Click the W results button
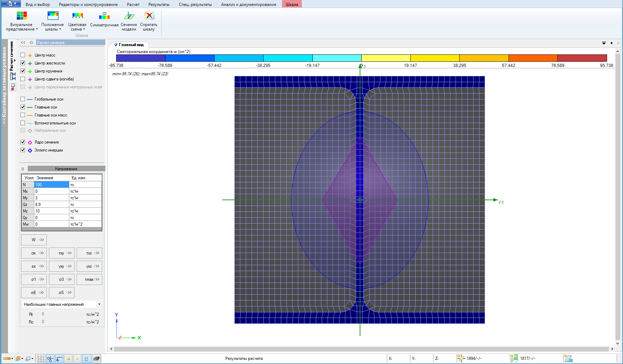The width and height of the screenshot is (623, 364). [x=34, y=240]
